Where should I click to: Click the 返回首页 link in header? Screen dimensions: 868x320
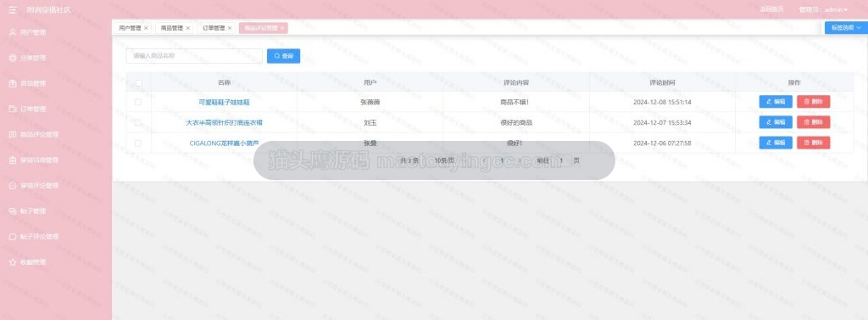[x=771, y=9]
